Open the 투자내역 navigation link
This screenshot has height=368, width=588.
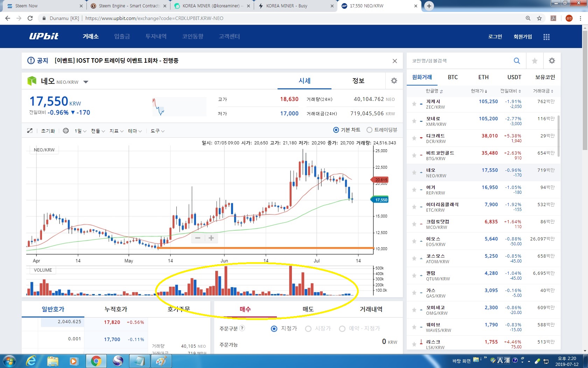click(156, 36)
